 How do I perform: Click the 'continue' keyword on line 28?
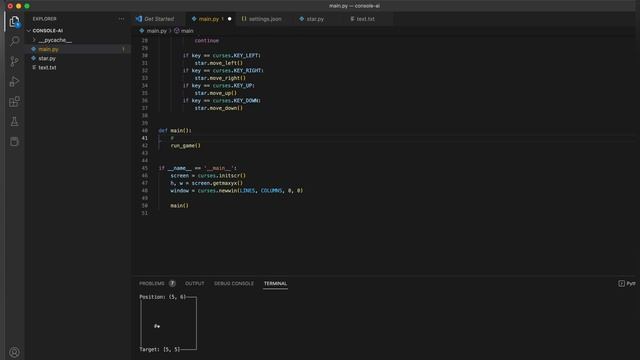207,40
